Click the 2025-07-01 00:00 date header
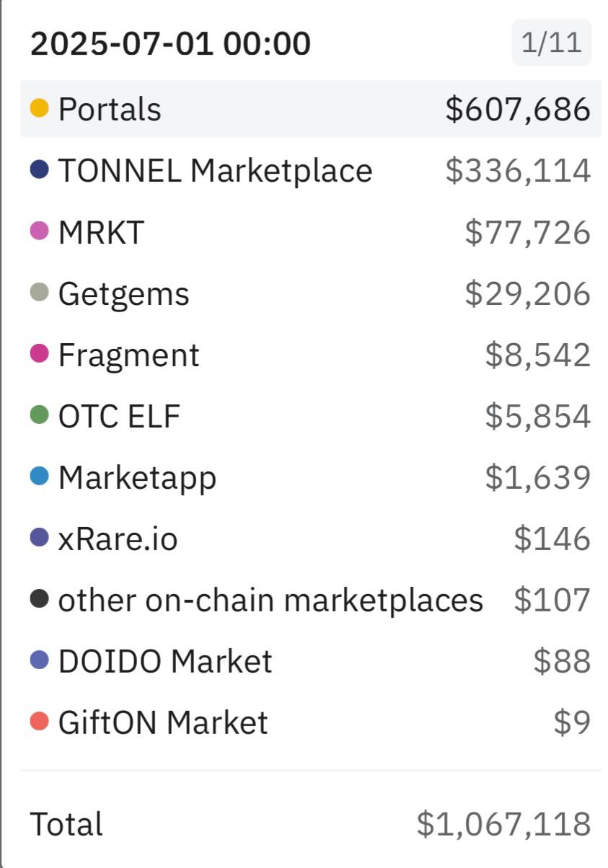 [170, 43]
